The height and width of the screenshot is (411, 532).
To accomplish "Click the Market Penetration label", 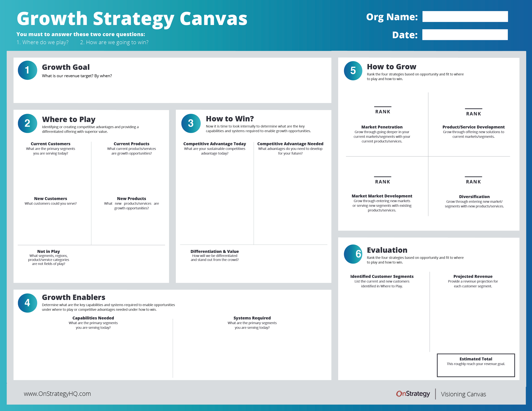I will click(x=382, y=127).
